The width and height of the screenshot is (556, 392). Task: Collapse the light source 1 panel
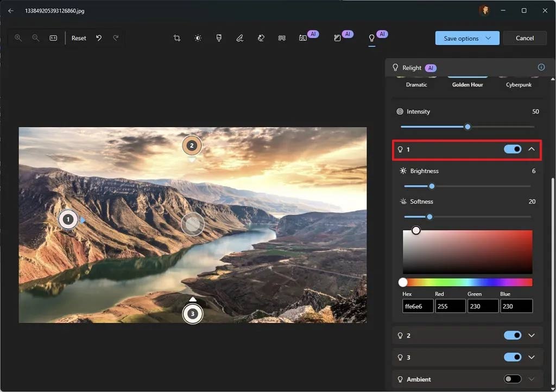click(531, 149)
